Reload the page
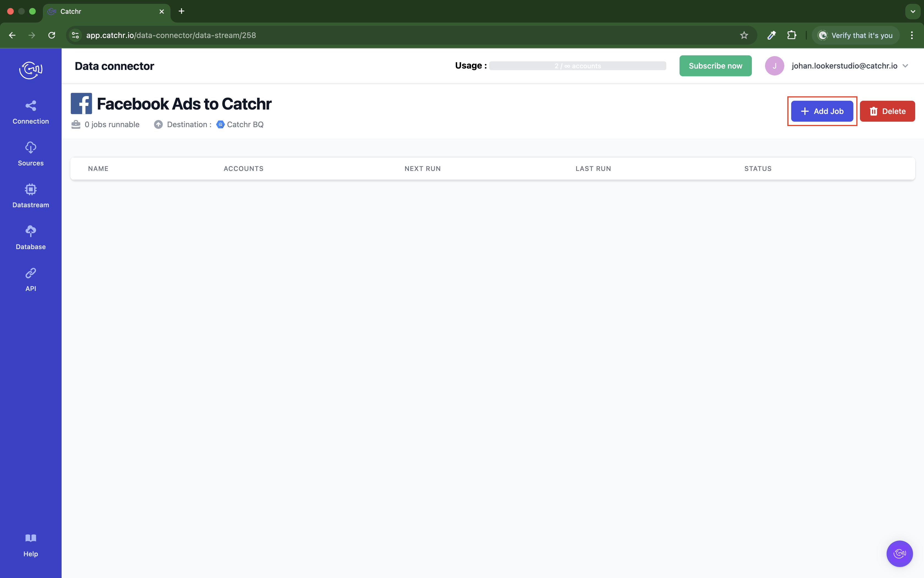The width and height of the screenshot is (924, 578). (x=52, y=35)
